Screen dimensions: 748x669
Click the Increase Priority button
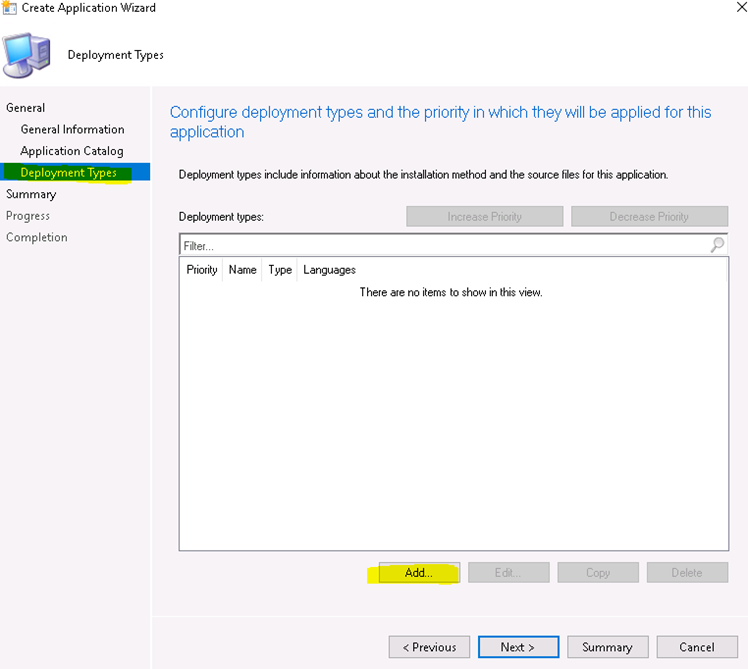click(485, 216)
